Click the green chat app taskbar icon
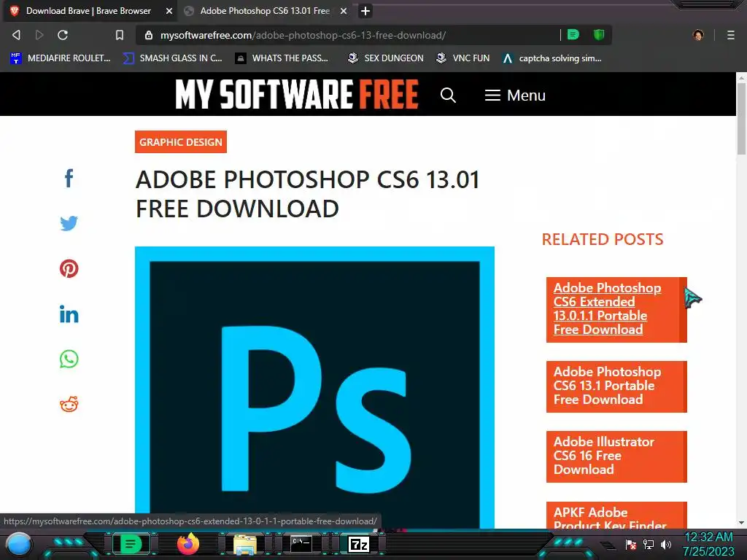 (x=131, y=544)
